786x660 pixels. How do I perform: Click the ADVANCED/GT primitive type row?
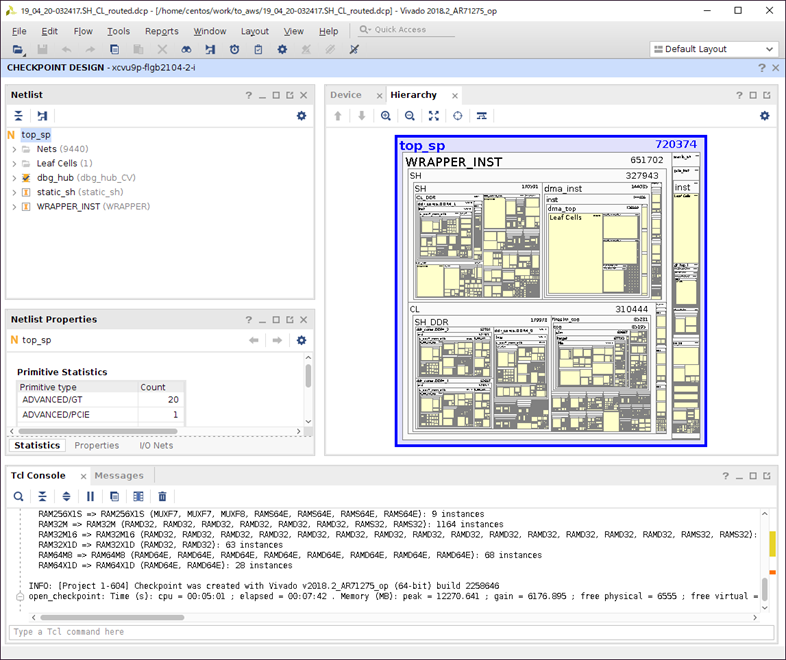tap(100, 399)
